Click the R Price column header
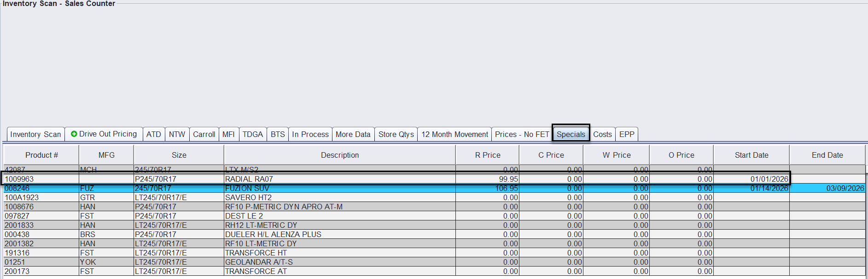868x279 pixels. (487, 155)
